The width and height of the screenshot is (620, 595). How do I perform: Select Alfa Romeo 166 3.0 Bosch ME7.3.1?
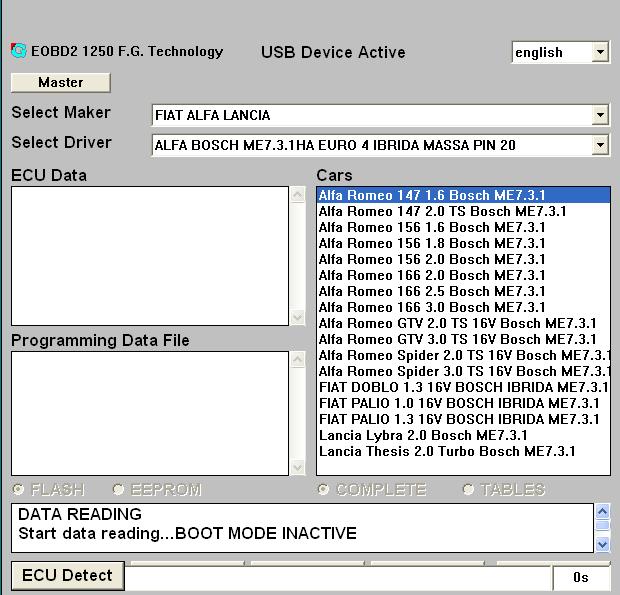coord(463,307)
